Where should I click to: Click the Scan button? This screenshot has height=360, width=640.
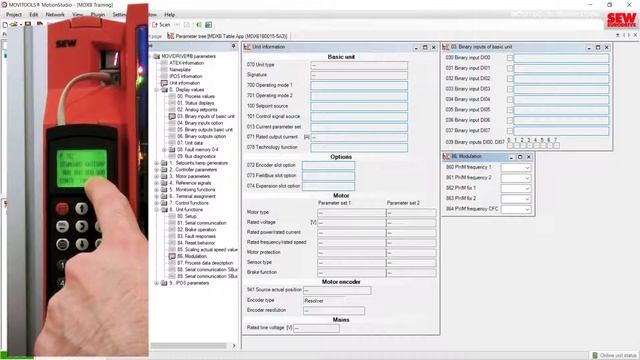pyautogui.click(x=161, y=25)
